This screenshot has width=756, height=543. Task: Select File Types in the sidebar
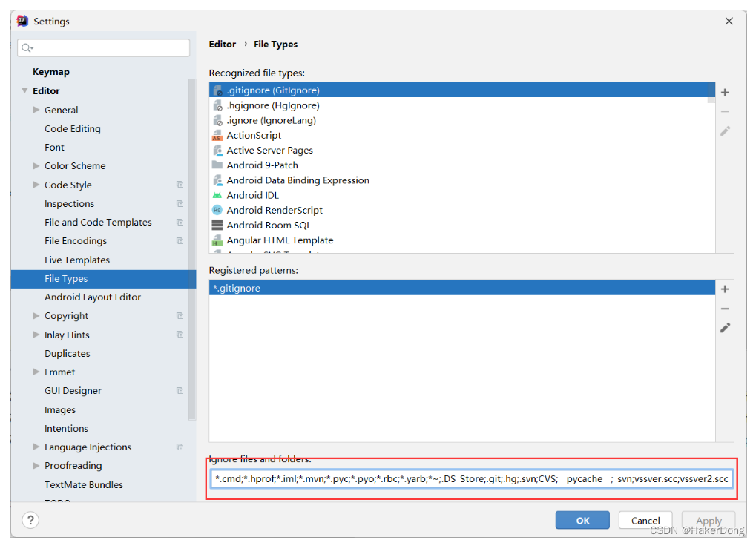[103, 279]
